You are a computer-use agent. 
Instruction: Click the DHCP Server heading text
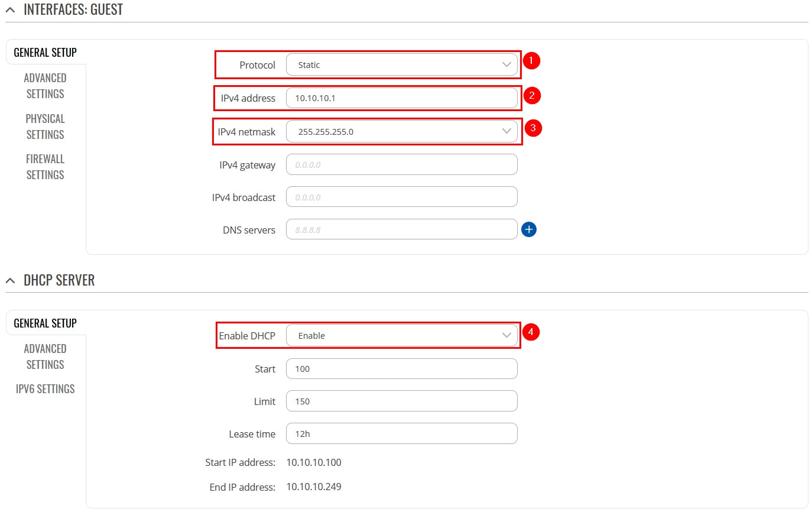pyautogui.click(x=59, y=280)
